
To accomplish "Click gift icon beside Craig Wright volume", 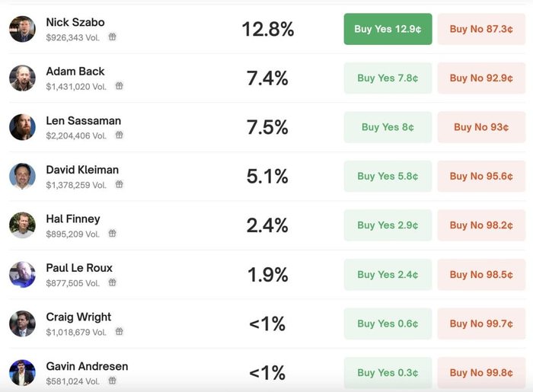I will tap(119, 332).
